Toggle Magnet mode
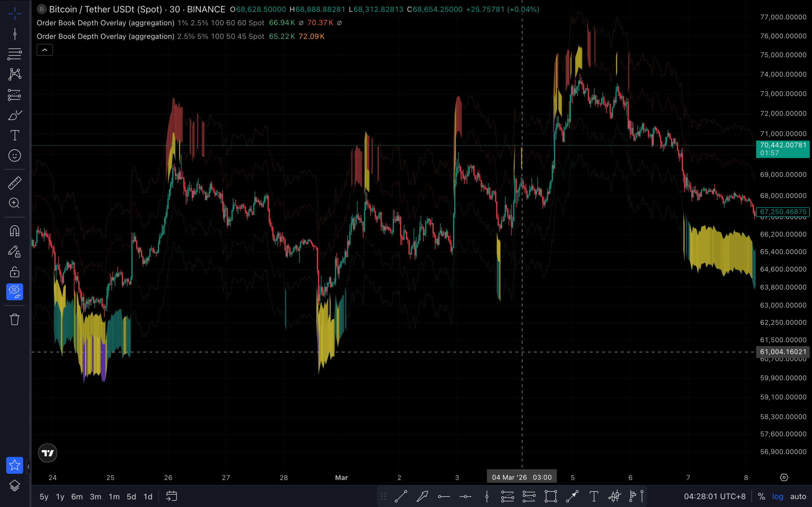This screenshot has width=812, height=507. [14, 231]
